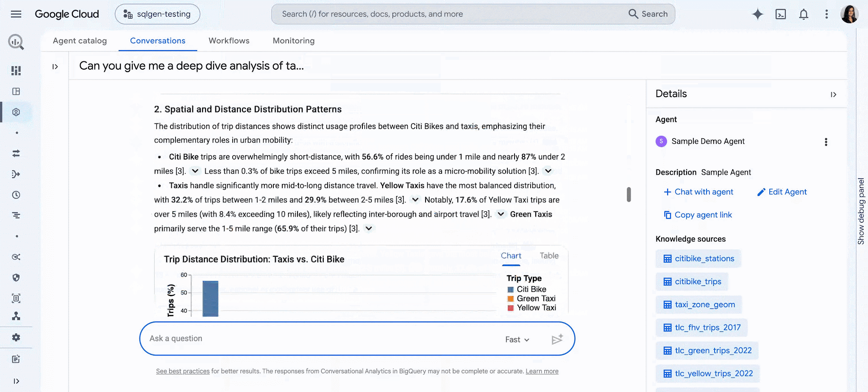Screen dimensions: 868x392
Task: Open the See best practices link
Action: [x=183, y=371]
